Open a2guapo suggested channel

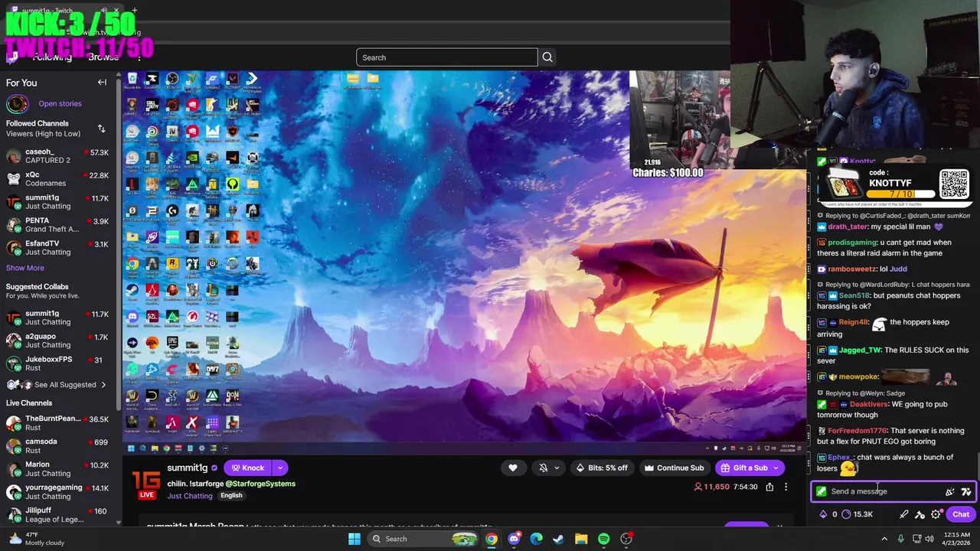pos(57,341)
